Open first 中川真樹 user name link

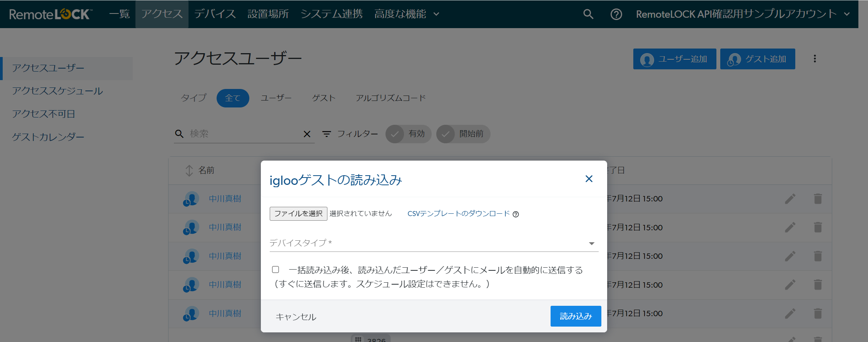225,199
